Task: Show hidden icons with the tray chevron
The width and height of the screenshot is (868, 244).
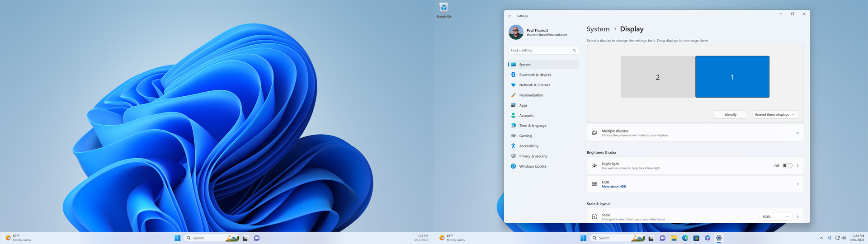Action: (821, 238)
